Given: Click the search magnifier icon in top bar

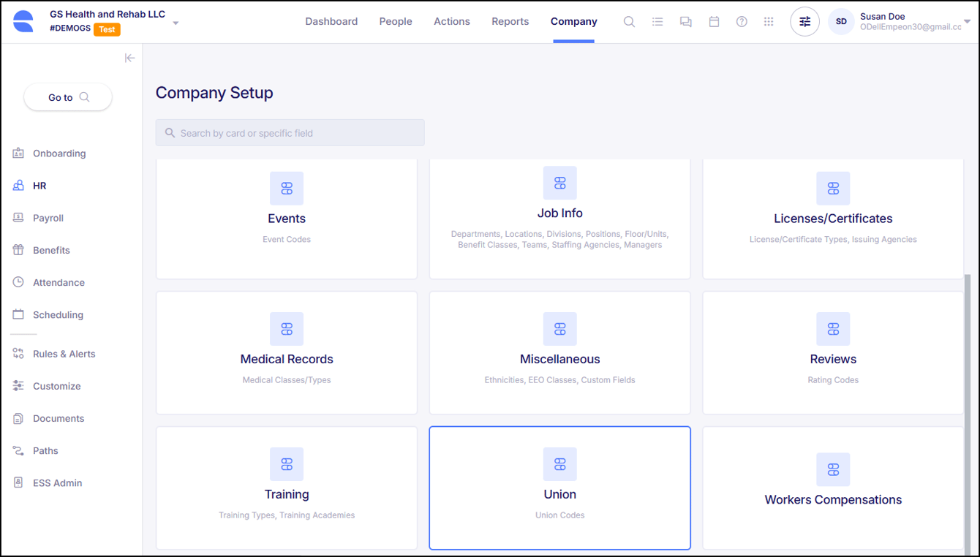Looking at the screenshot, I should click(x=629, y=22).
